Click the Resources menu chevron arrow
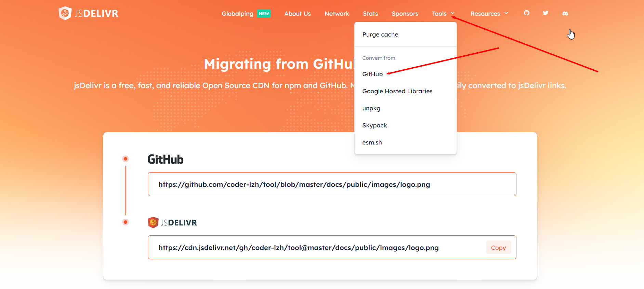Screen dimensions: 644x289 tap(506, 13)
